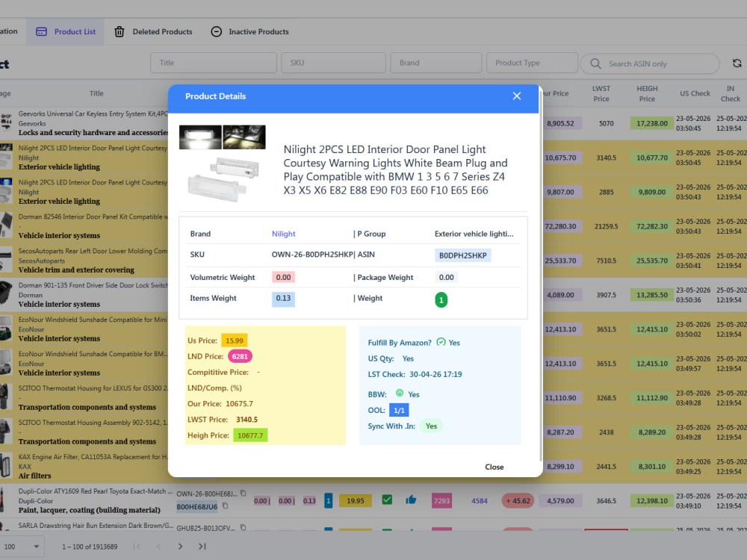
Task: Select first product thumbnail in dialog
Action: 200,137
